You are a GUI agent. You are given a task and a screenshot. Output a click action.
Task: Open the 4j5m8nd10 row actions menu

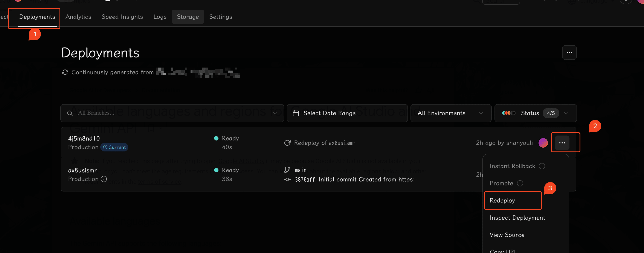pos(562,143)
